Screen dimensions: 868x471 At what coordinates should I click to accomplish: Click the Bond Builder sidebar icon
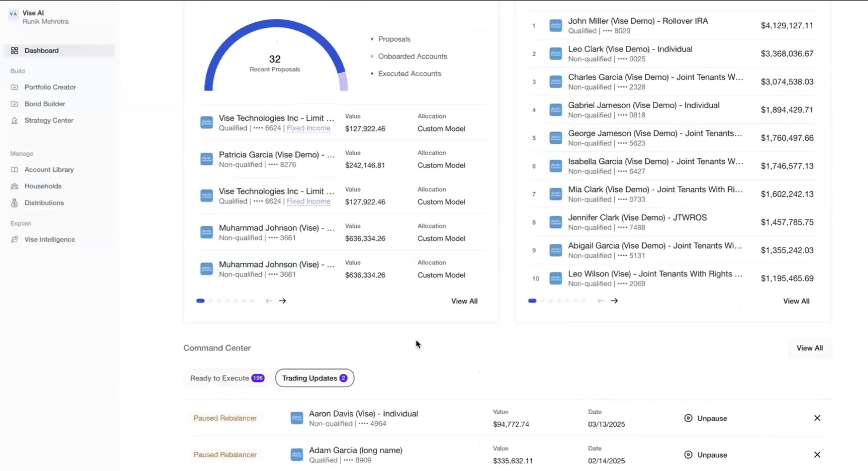14,104
